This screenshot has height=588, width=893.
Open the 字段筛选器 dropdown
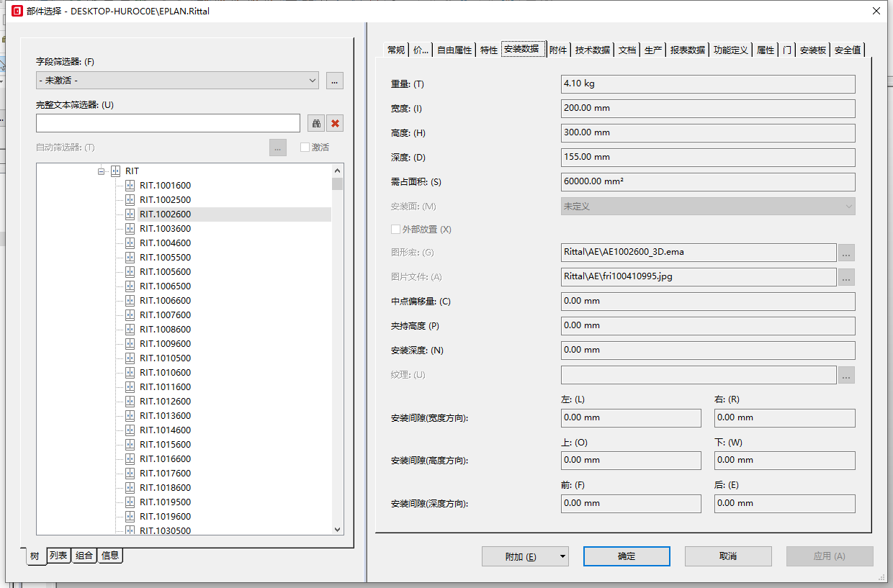[177, 81]
